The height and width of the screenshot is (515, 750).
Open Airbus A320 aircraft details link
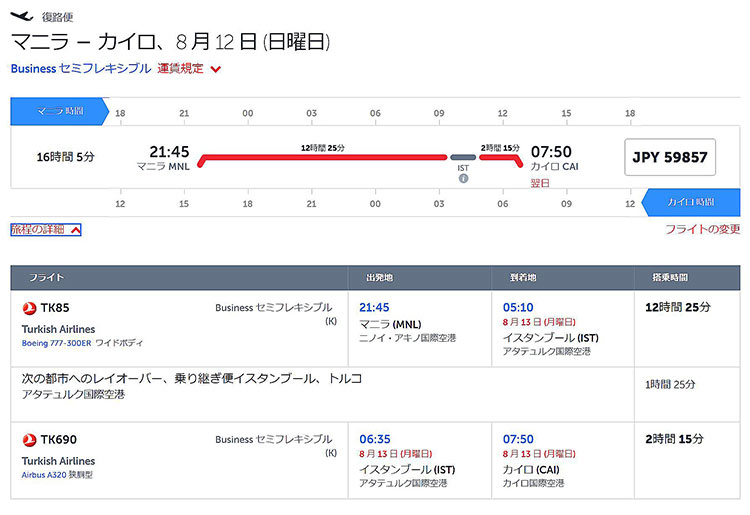click(x=44, y=475)
